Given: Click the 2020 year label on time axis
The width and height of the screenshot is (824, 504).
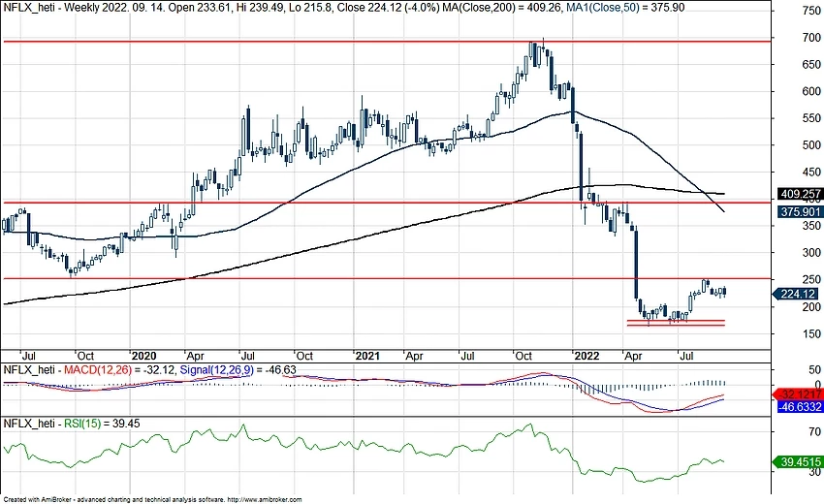Looking at the screenshot, I should [143, 357].
